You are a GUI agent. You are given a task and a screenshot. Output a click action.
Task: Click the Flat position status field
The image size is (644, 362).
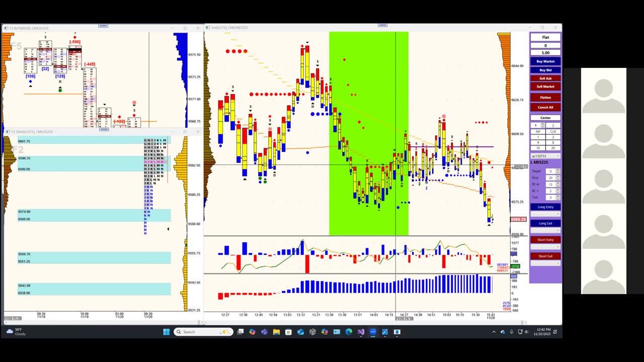[x=545, y=37]
